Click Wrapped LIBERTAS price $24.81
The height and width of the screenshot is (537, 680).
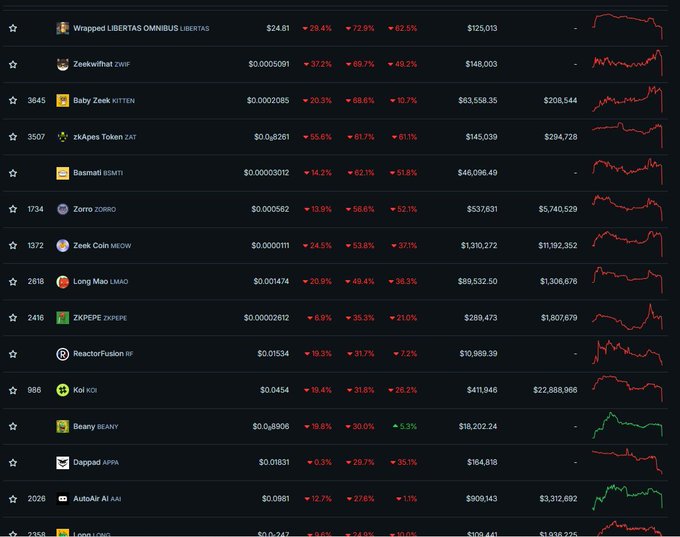(278, 28)
